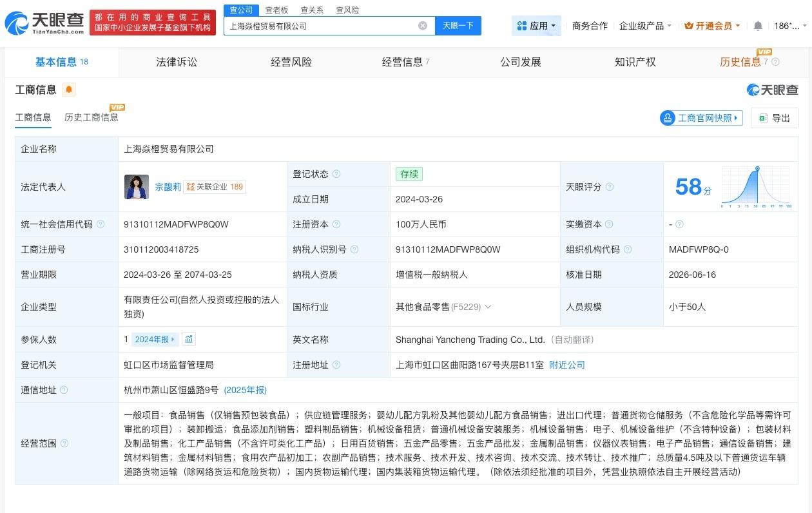
Task: Select the 查公司 search tab
Action: 241,10
